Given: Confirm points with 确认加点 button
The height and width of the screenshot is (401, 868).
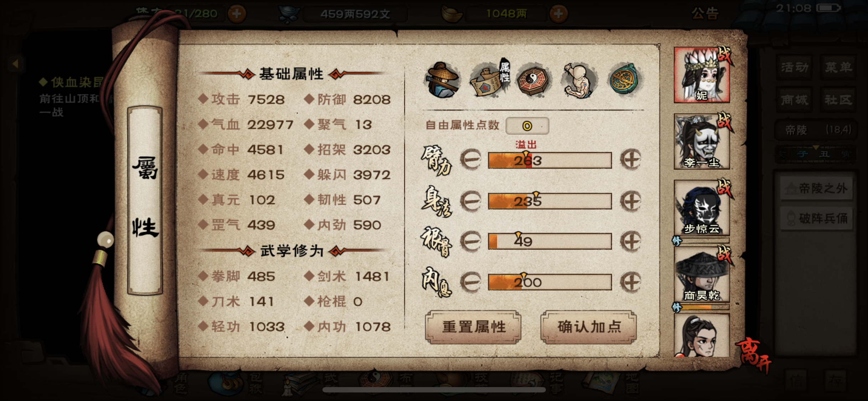Looking at the screenshot, I should tap(589, 327).
